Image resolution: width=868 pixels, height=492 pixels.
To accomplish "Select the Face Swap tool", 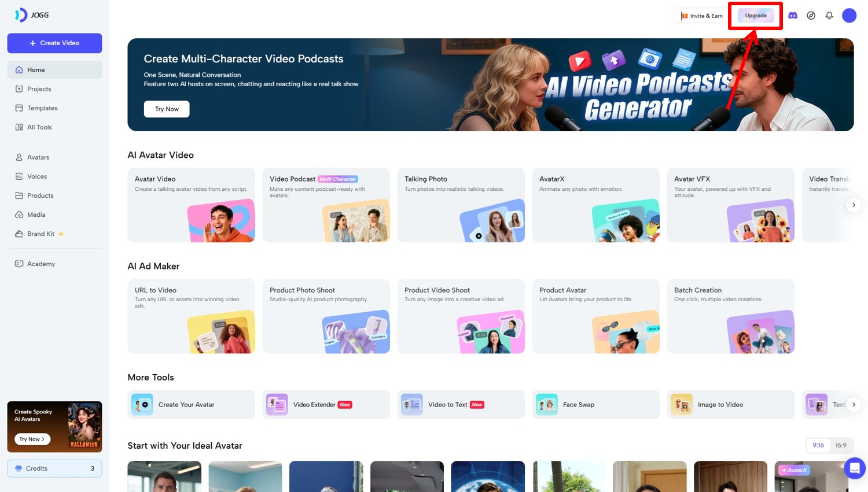I will click(595, 405).
